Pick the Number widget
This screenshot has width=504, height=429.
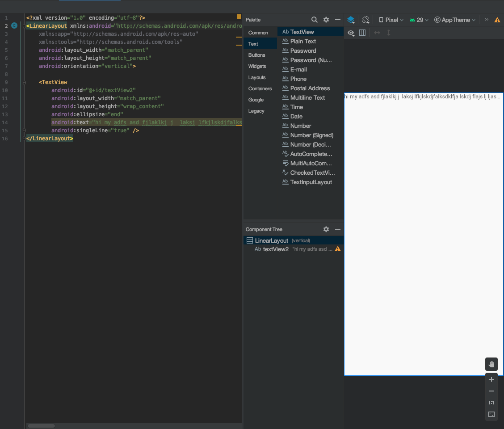click(311, 126)
